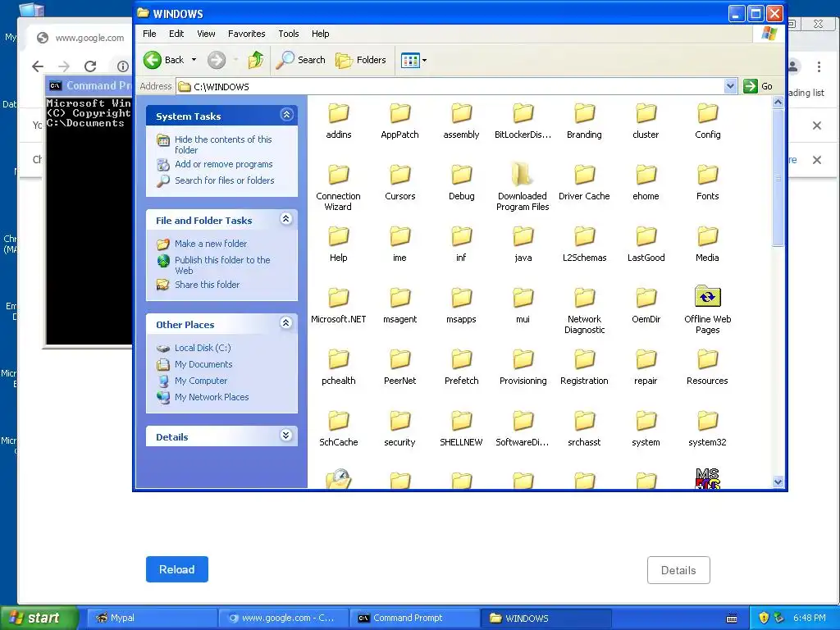Image resolution: width=840 pixels, height=630 pixels.
Task: Click the Start button on taskbar
Action: pyautogui.click(x=38, y=619)
